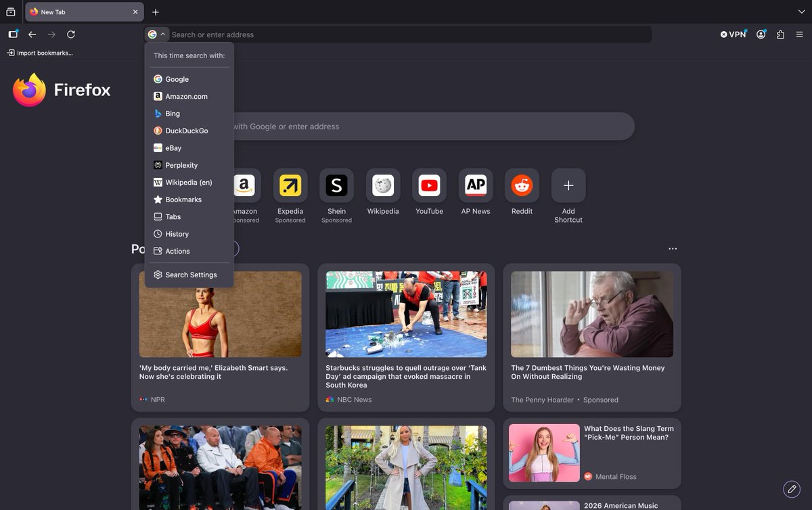Open Search Settings
The image size is (812, 510).
[x=189, y=275]
